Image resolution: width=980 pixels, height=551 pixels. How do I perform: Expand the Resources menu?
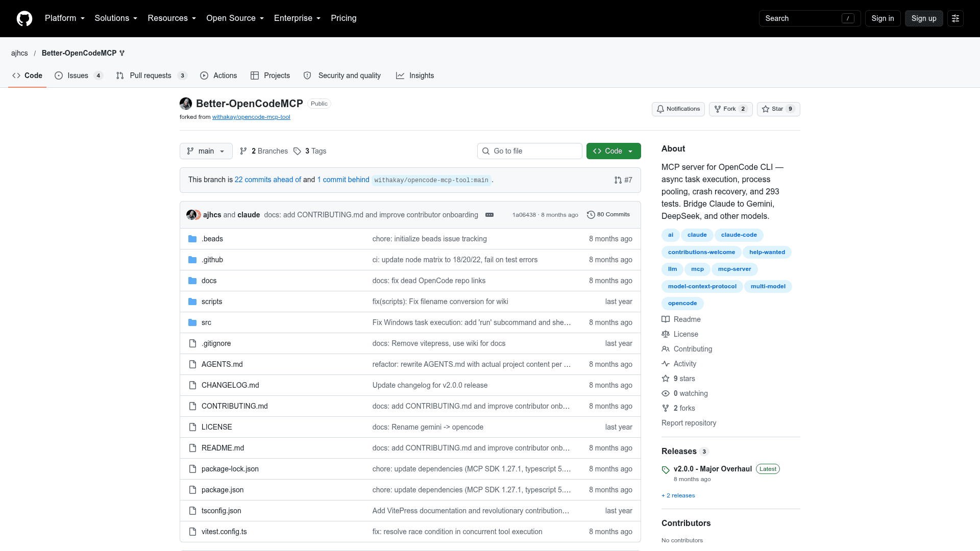[x=172, y=18]
